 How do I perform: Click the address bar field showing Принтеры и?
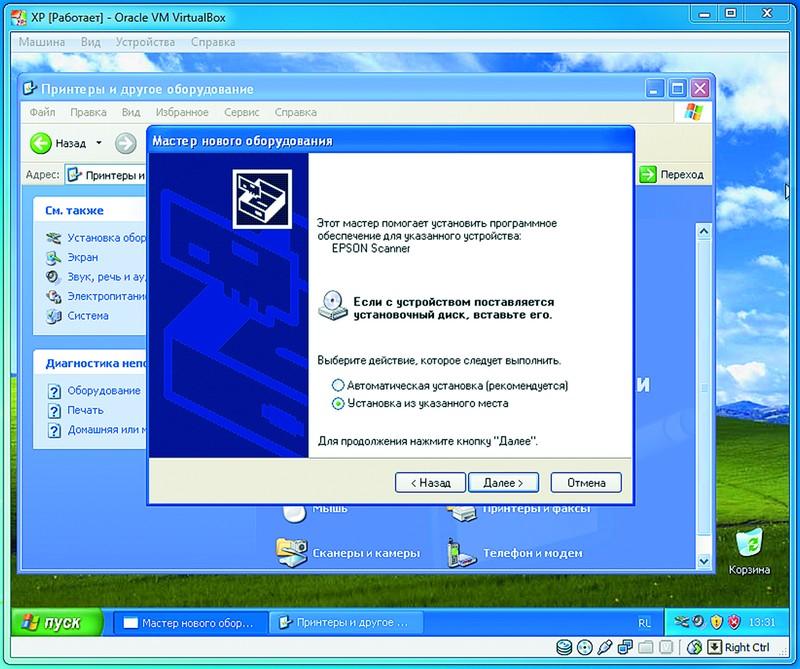click(106, 175)
